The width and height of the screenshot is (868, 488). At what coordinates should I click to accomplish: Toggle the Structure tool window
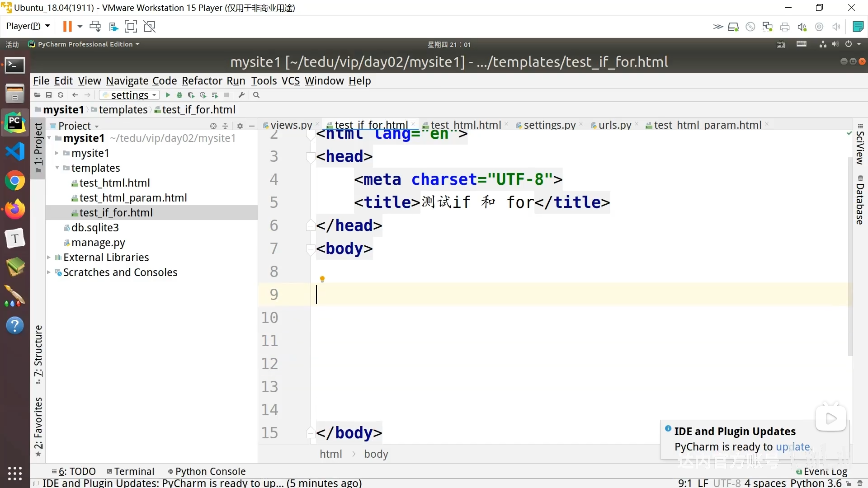pyautogui.click(x=38, y=353)
